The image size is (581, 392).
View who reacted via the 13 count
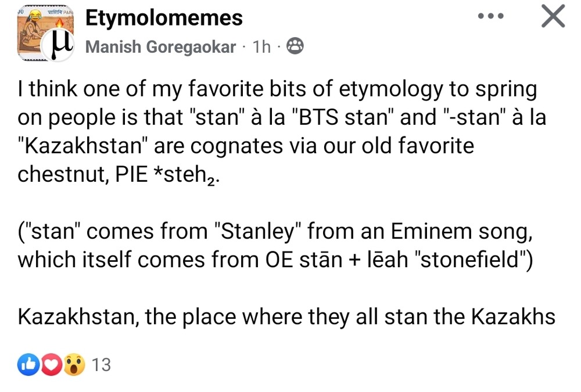(x=101, y=365)
